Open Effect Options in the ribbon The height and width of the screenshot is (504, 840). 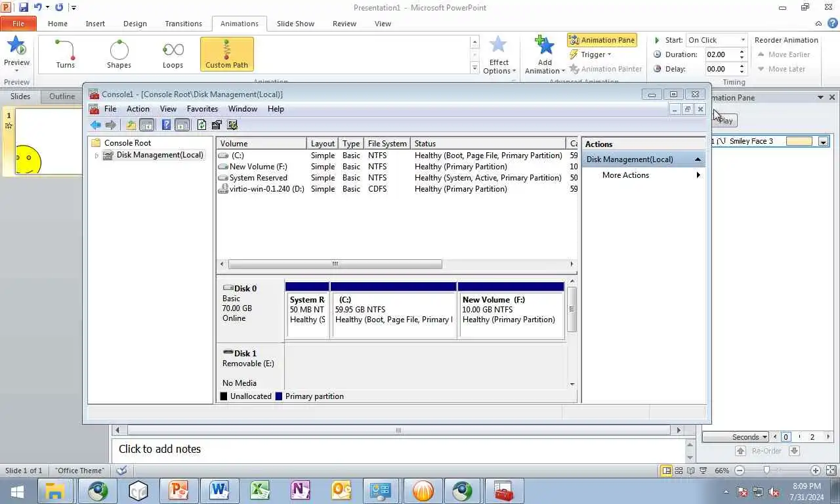tap(499, 56)
